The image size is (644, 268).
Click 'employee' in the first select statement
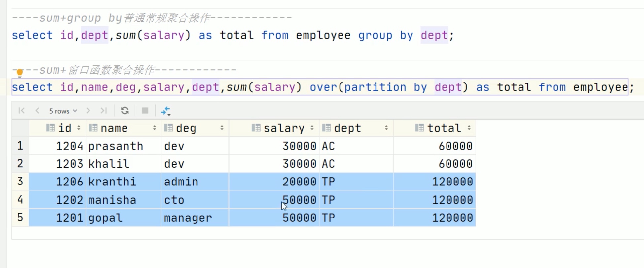(323, 35)
